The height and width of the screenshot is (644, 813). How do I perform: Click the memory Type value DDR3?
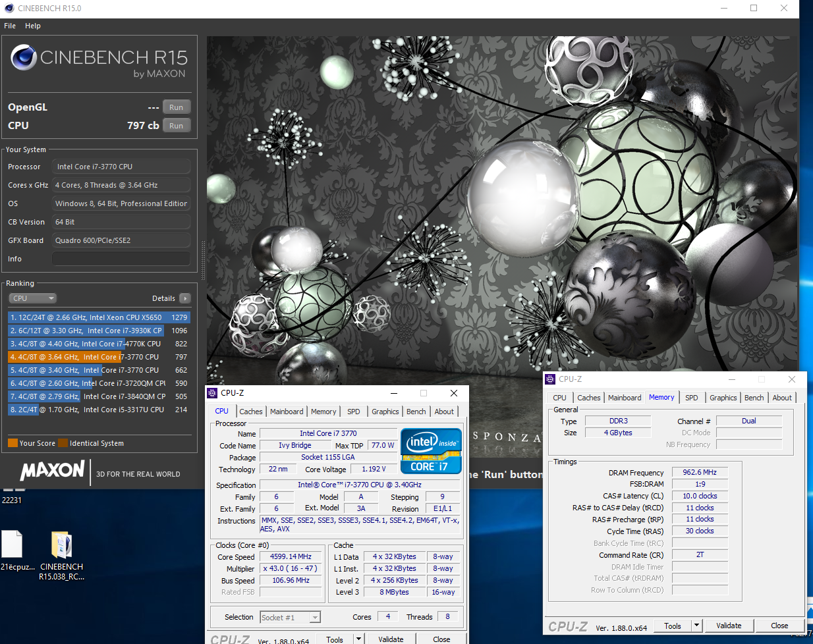coord(618,421)
